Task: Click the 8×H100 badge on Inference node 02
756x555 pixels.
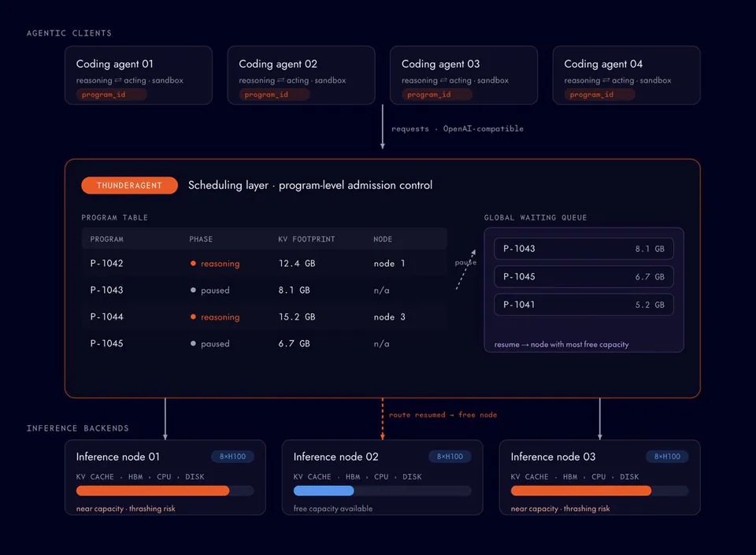Action: coord(450,457)
